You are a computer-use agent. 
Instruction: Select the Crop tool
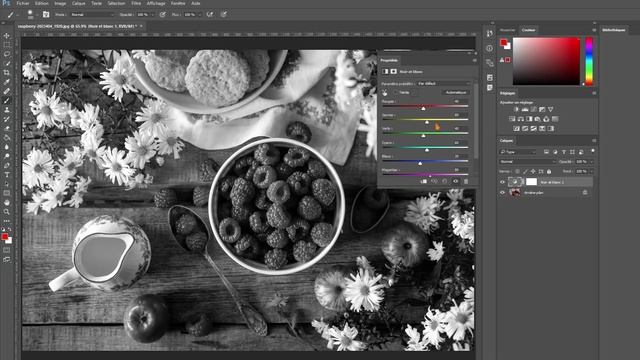tap(7, 73)
